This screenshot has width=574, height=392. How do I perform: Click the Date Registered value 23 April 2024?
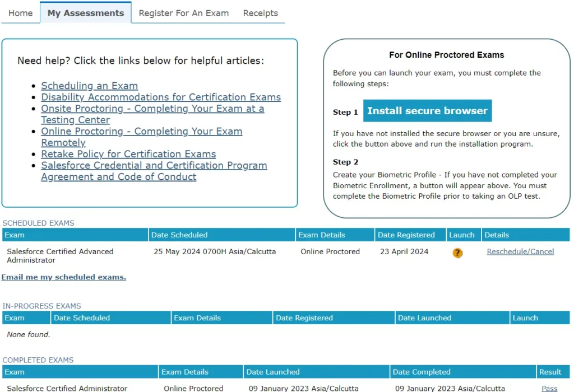404,251
